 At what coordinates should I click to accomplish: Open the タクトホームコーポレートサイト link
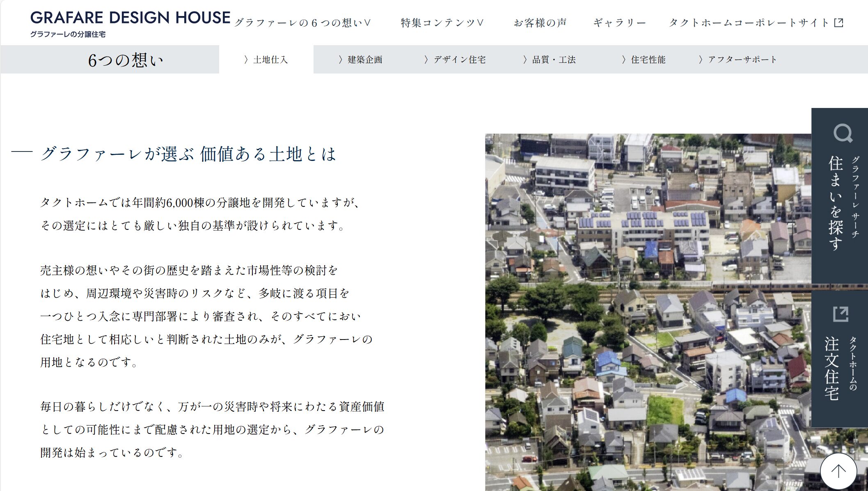[x=749, y=23]
